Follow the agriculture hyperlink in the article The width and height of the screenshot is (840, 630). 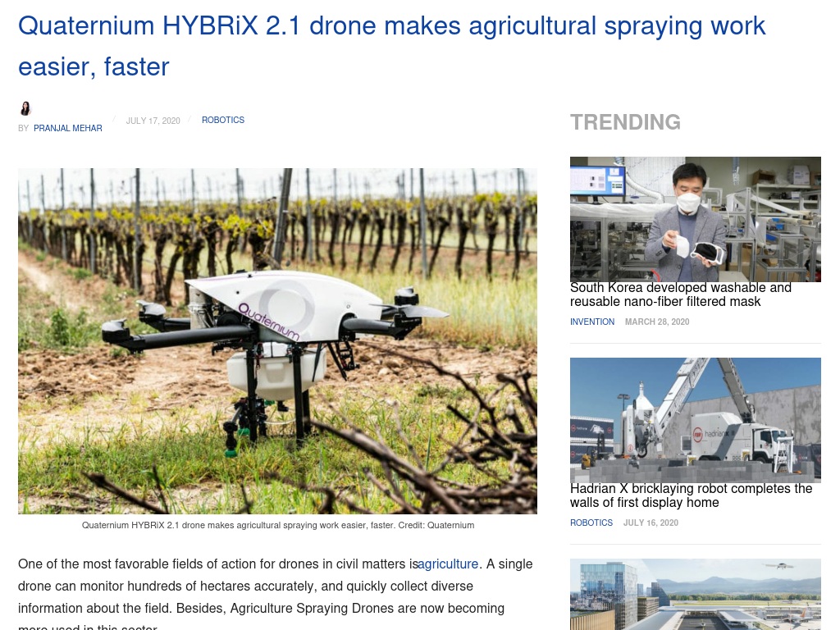point(448,564)
